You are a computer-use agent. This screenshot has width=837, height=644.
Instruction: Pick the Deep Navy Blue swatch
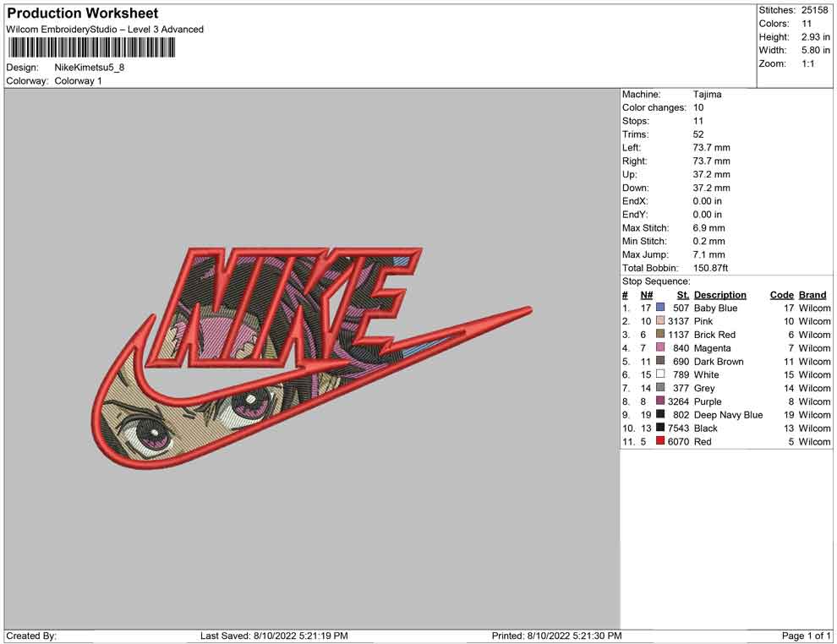pos(660,414)
